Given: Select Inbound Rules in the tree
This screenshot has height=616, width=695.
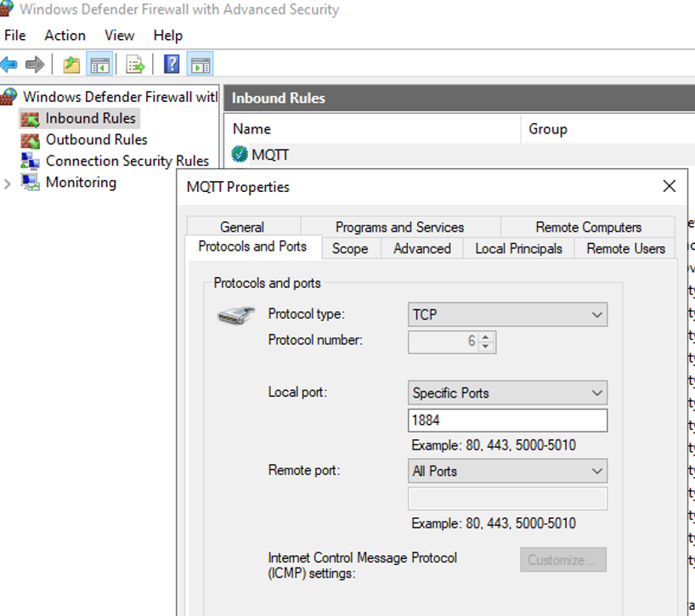Looking at the screenshot, I should (90, 119).
